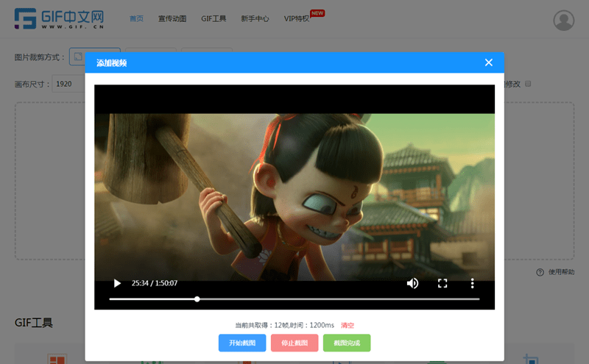Open the 首页 nav tab
589x364 pixels.
point(136,18)
